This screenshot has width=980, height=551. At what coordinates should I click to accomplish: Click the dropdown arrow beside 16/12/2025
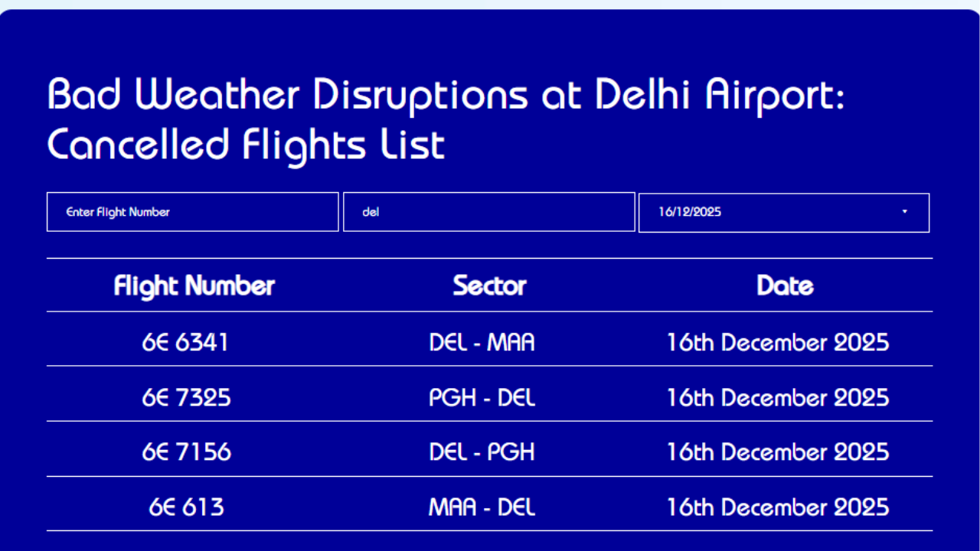pos(904,212)
